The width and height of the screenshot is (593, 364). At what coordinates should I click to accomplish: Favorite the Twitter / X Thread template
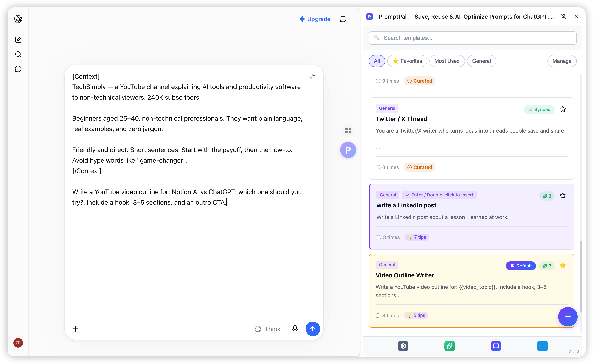563,109
